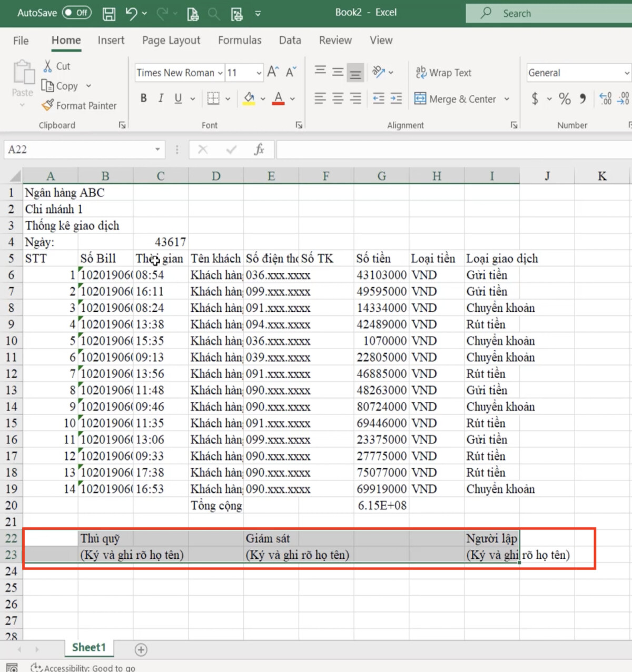This screenshot has height=672, width=632.
Task: Decrease font size with the small A icon
Action: point(291,72)
